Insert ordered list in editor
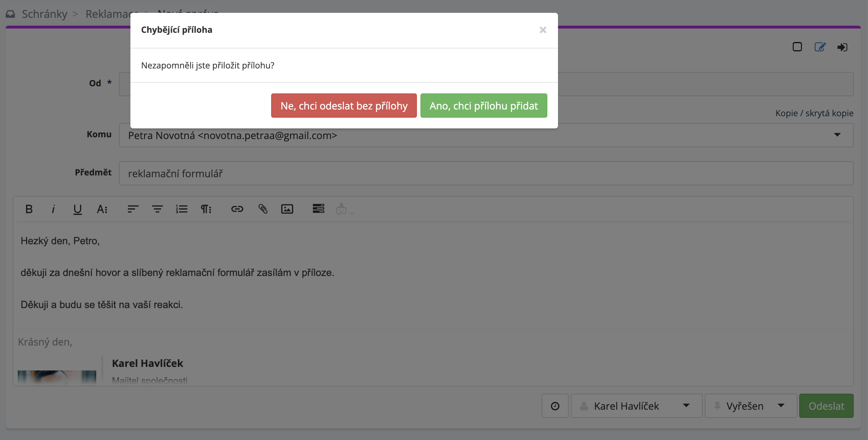The height and width of the screenshot is (440, 868). 181,209
